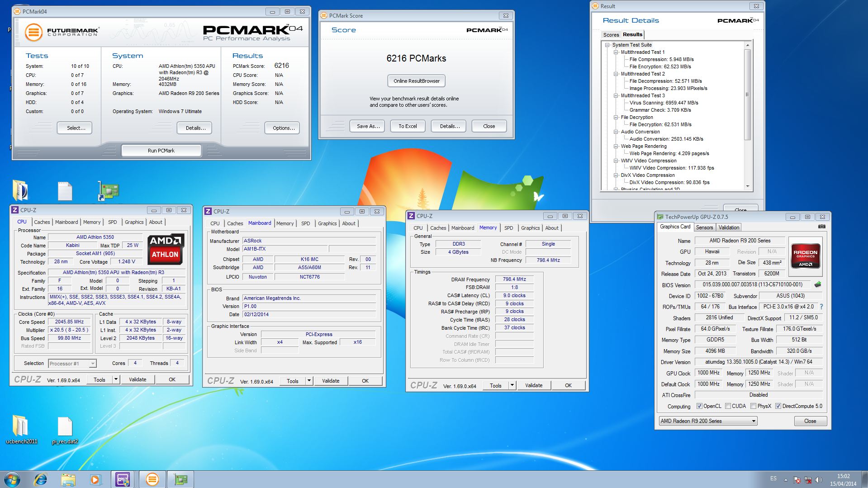Open Windows Media Player taskbar icon
Image resolution: width=868 pixels, height=488 pixels.
(95, 479)
